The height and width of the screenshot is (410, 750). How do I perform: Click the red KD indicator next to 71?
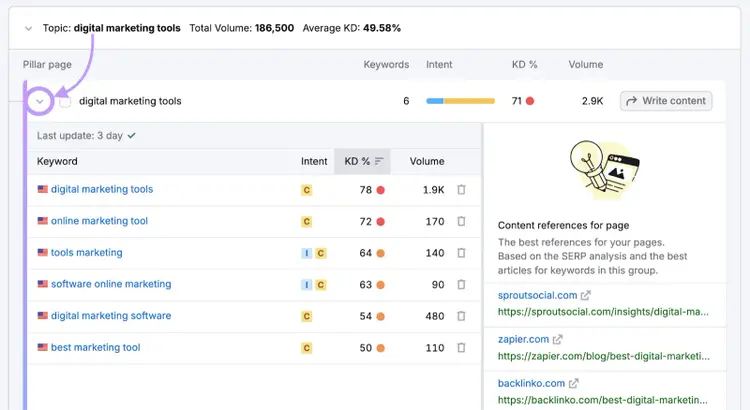click(x=530, y=101)
